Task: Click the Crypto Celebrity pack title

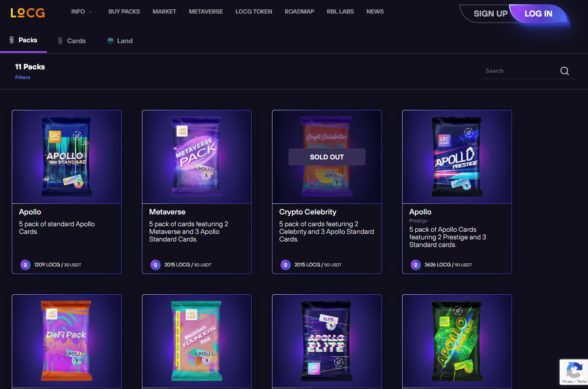Action: (308, 212)
